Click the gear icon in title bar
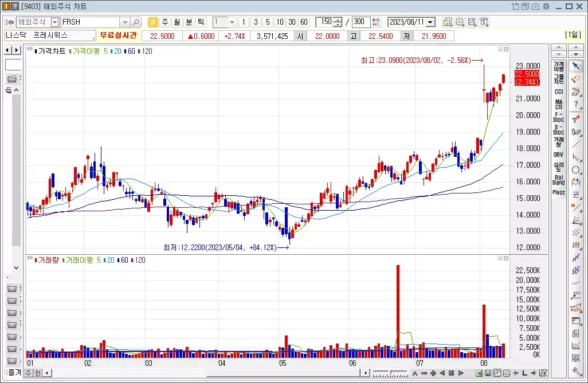Screen dimensions: 588x383 [546, 6]
